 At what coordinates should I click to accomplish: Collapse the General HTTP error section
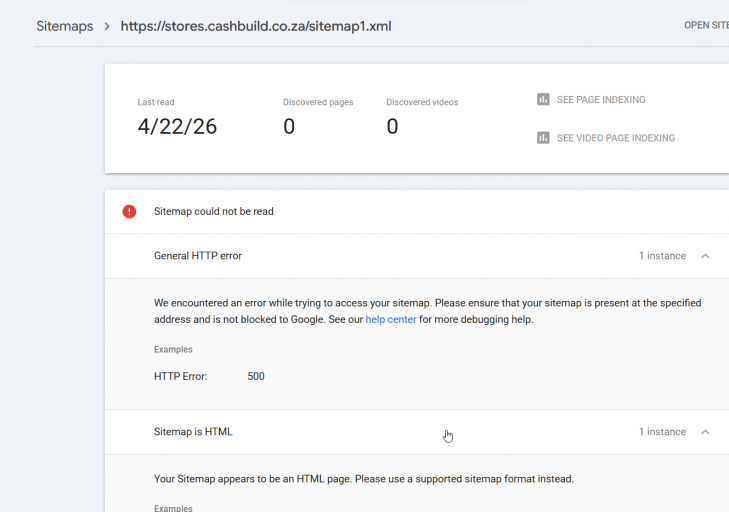pos(705,256)
